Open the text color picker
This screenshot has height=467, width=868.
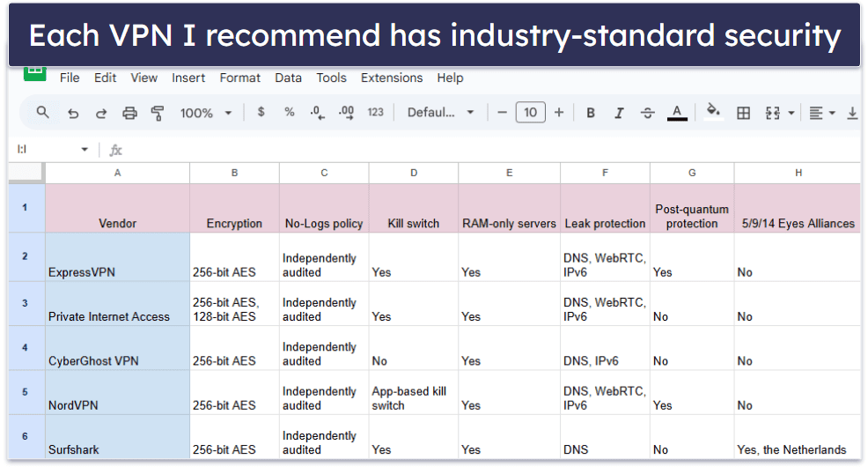click(676, 113)
